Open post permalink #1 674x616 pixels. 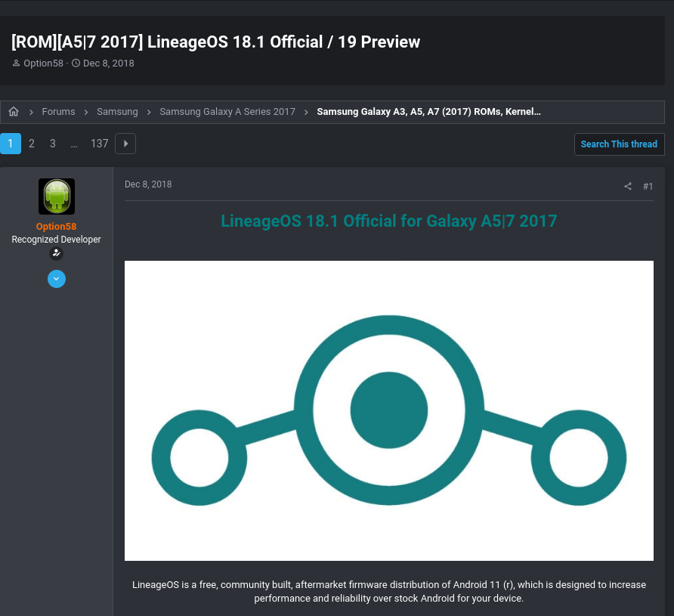[x=648, y=186]
